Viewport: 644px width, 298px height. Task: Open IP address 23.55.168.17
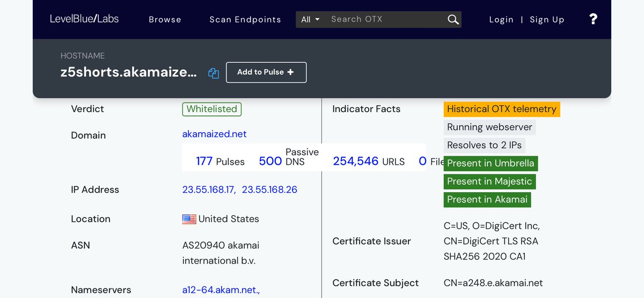pos(209,190)
